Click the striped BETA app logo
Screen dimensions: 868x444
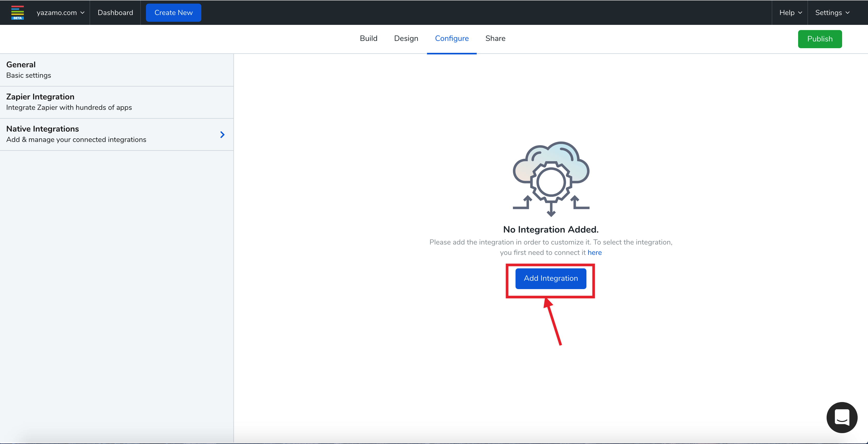click(x=18, y=12)
